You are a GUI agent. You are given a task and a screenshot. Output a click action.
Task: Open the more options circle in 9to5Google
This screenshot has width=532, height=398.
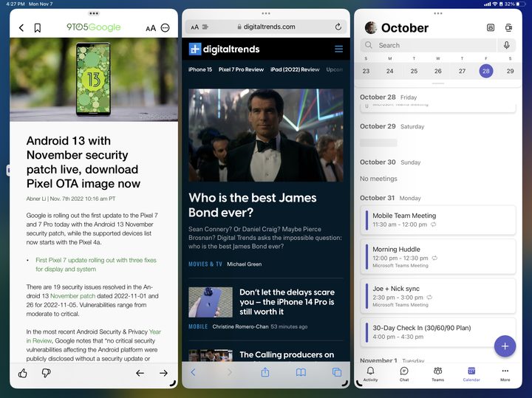click(x=166, y=28)
